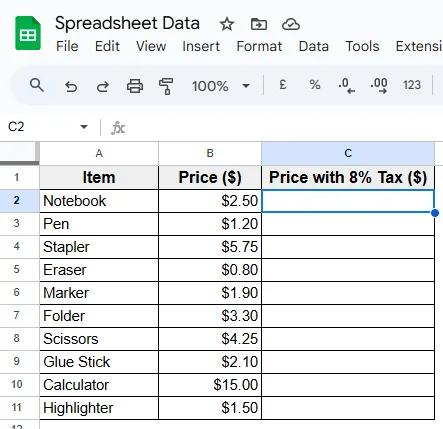Select the Highlighter cell
Screen dimensions: 443x429
[99, 408]
